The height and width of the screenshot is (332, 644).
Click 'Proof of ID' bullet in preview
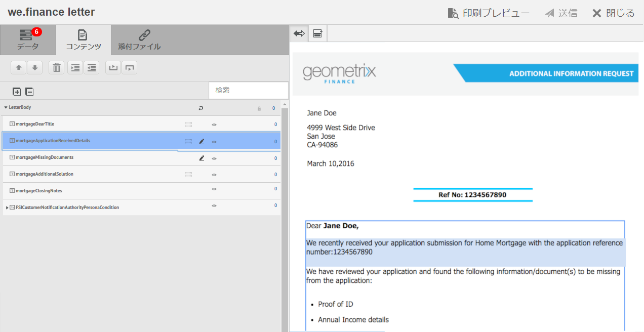(336, 304)
